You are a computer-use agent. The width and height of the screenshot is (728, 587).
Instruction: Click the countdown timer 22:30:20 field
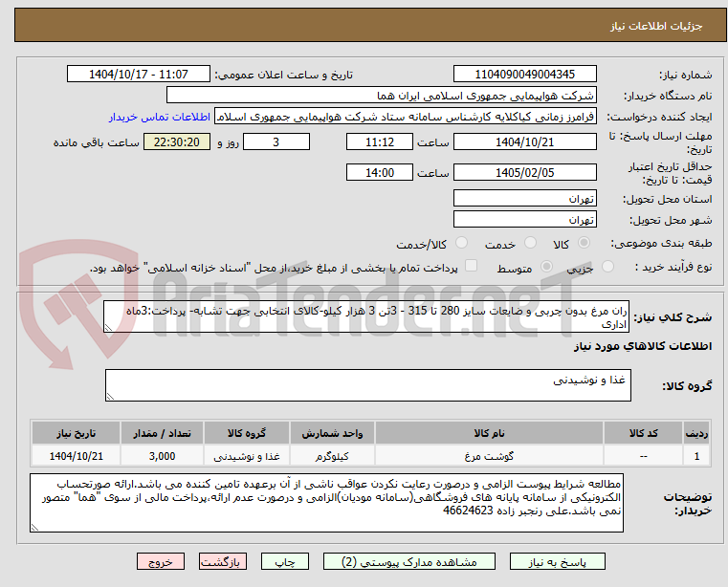click(177, 142)
